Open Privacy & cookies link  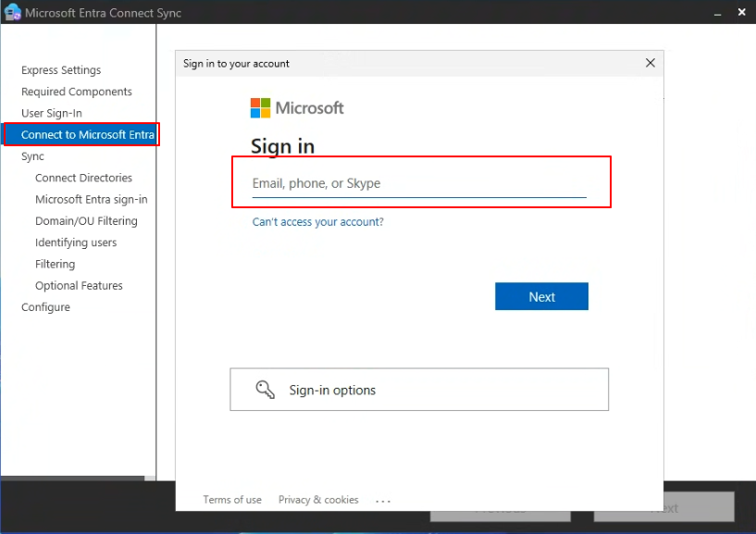(x=318, y=500)
